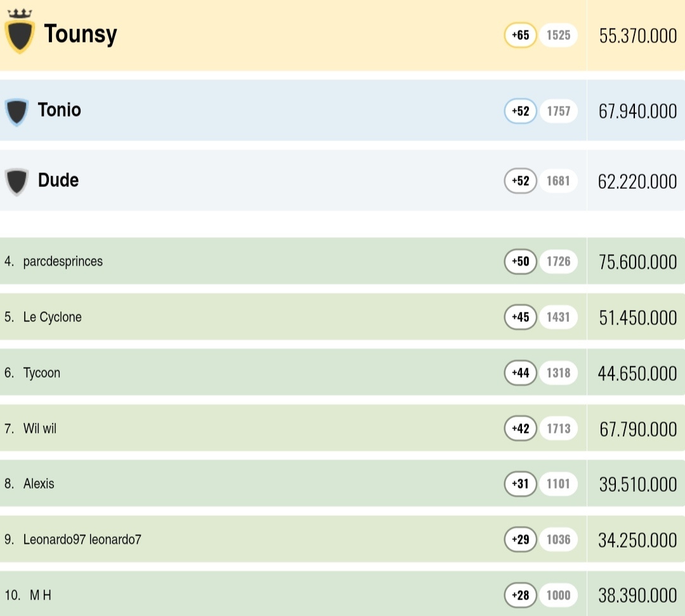Click the +45 badge for Le Cyclone
The image size is (685, 616).
pos(520,317)
